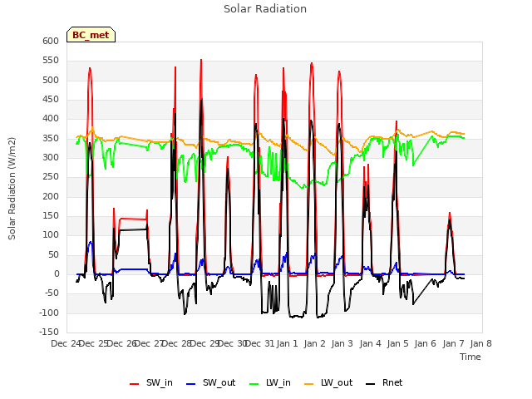Click the Rnet diagonal segment near Jan 6

pos(422,292)
